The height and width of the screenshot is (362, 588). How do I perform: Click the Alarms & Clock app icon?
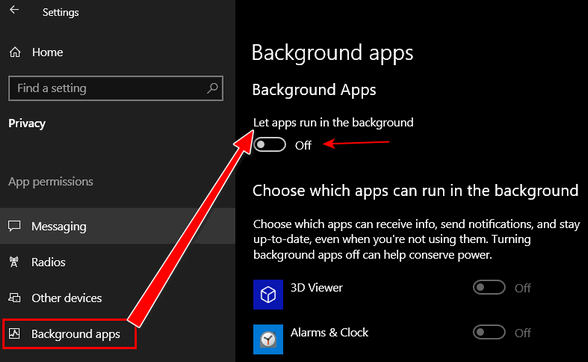(x=268, y=339)
